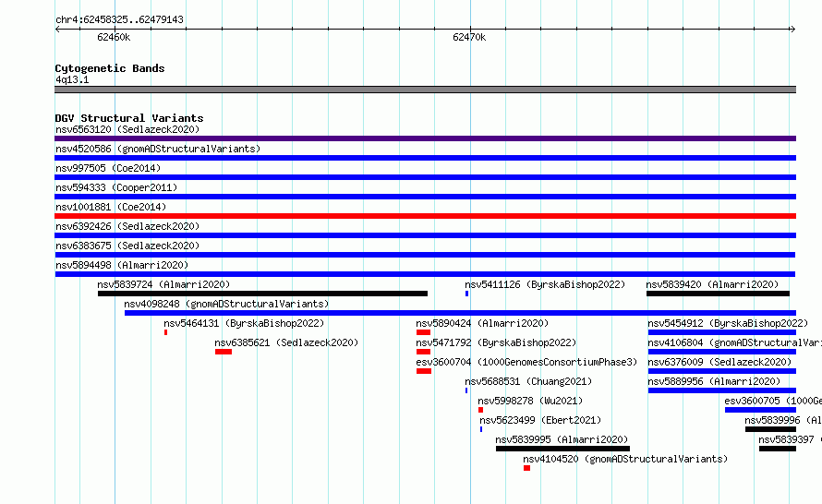
Task: Click tiny blue nsv5688531 marker
Action: [466, 390]
